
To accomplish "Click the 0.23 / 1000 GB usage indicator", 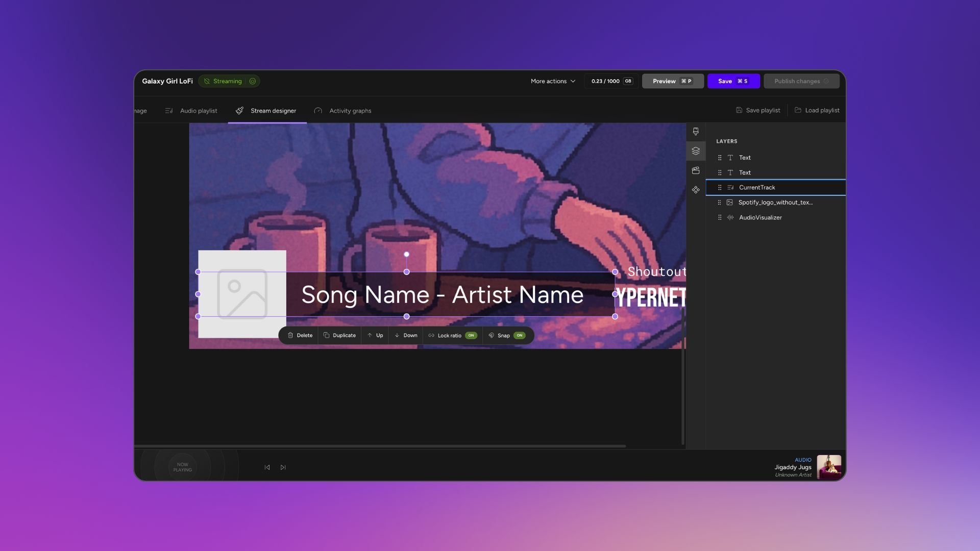I will (x=611, y=81).
